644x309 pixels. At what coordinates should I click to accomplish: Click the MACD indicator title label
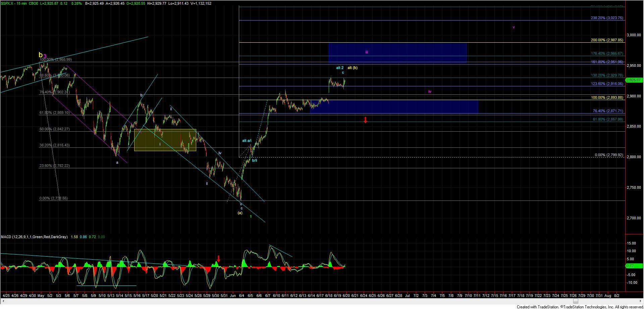34,237
